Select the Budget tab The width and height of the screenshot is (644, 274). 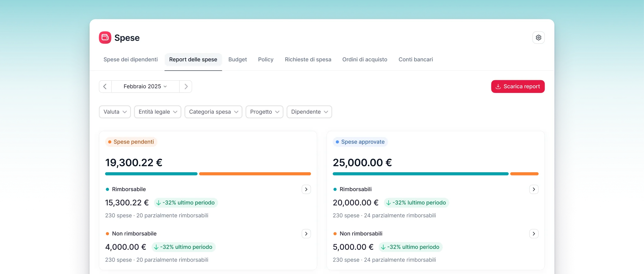click(237, 60)
